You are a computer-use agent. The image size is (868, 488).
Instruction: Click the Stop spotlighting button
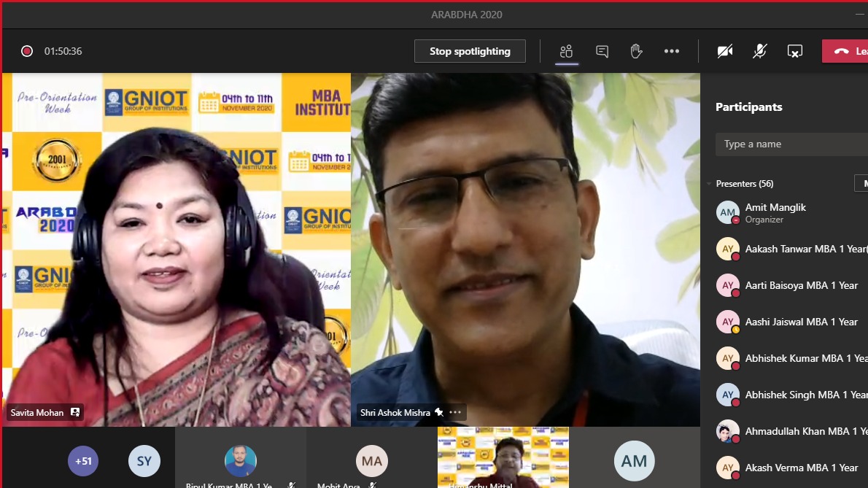pyautogui.click(x=470, y=51)
